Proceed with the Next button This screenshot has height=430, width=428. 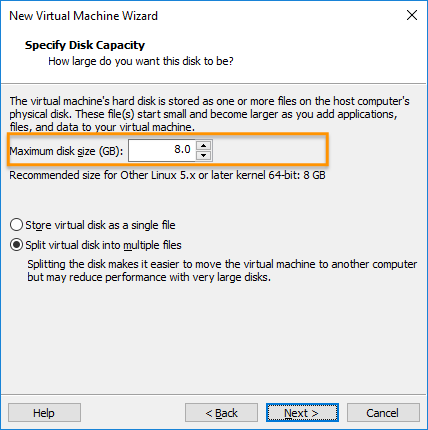(302, 413)
